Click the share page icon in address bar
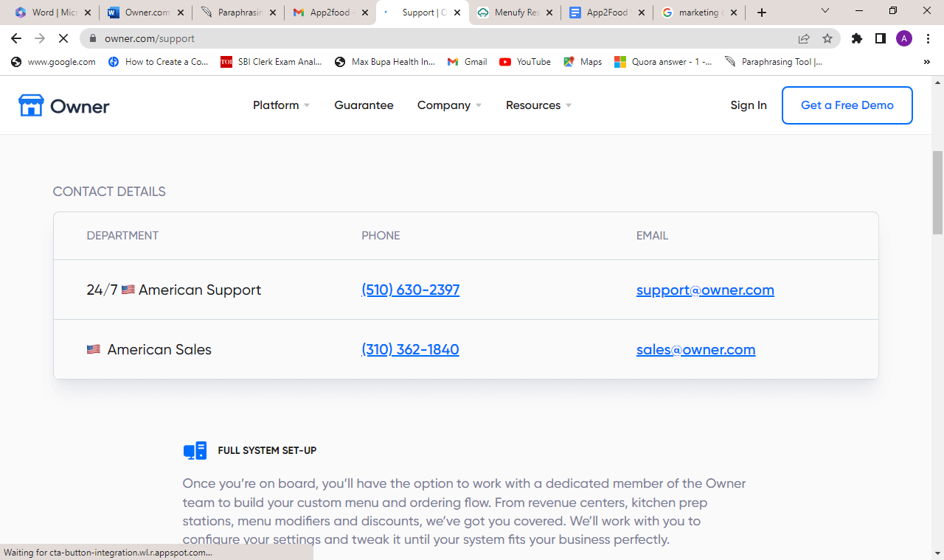 (x=804, y=38)
